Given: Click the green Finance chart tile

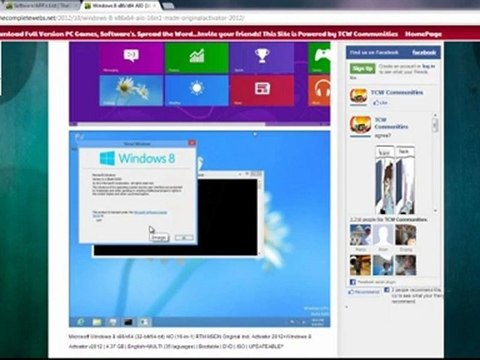Looking at the screenshot, I should (x=197, y=59).
